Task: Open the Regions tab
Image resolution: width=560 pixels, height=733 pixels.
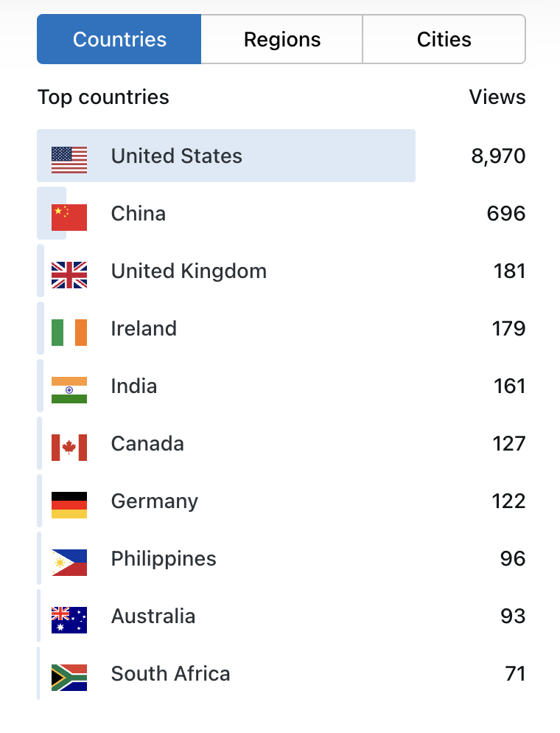Action: (282, 39)
